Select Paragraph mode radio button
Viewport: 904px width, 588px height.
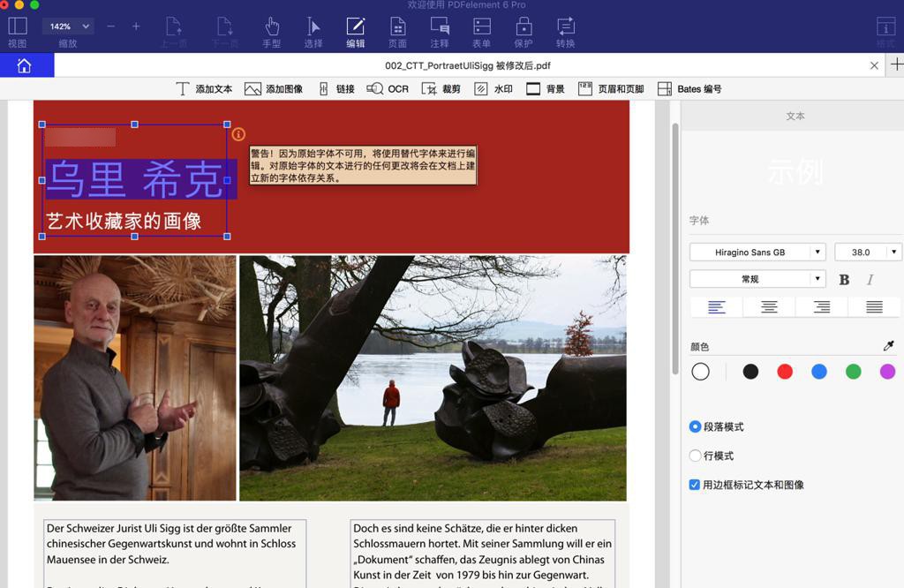tap(695, 426)
